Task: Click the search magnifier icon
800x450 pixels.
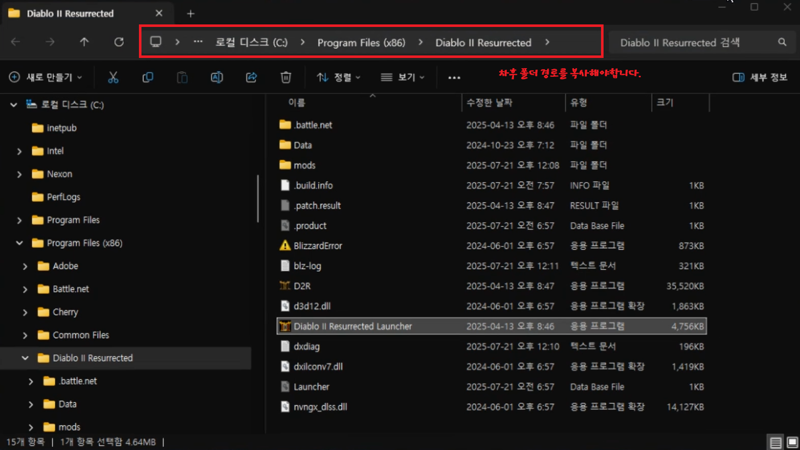Action: click(x=782, y=42)
